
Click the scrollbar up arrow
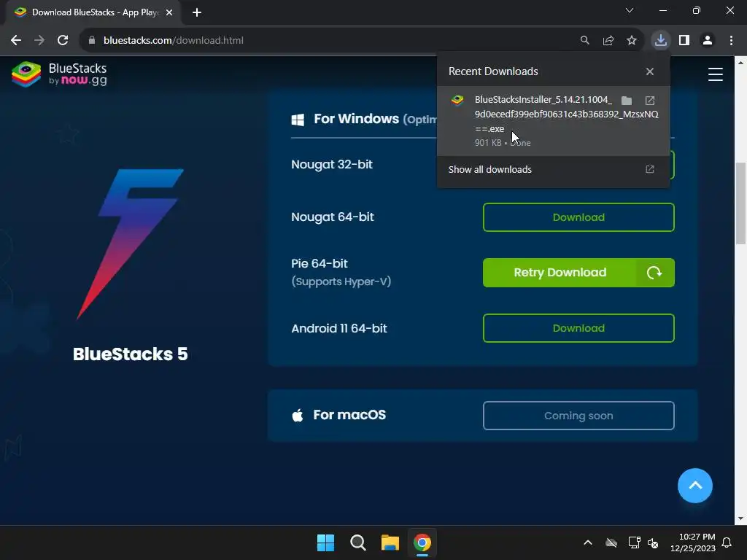click(x=740, y=63)
